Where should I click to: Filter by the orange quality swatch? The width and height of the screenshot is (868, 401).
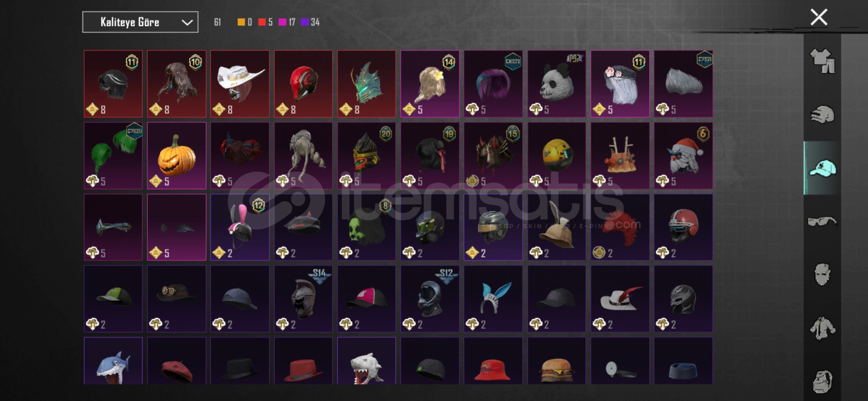click(241, 22)
